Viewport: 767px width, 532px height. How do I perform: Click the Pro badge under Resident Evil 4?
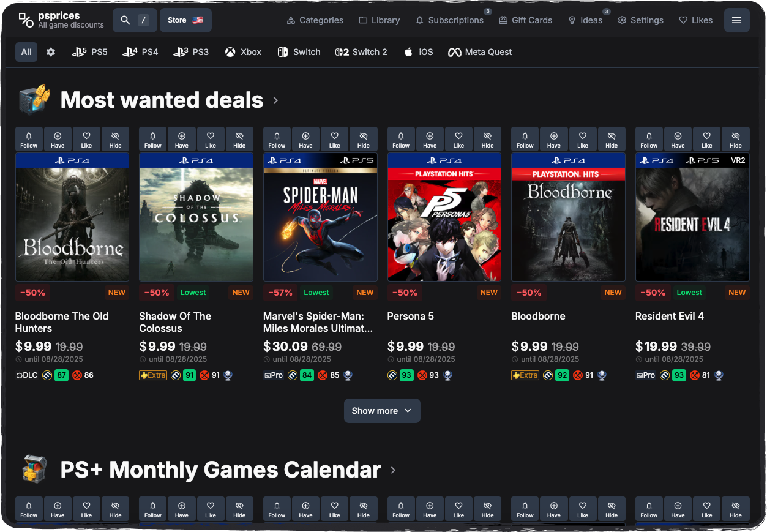(x=646, y=375)
